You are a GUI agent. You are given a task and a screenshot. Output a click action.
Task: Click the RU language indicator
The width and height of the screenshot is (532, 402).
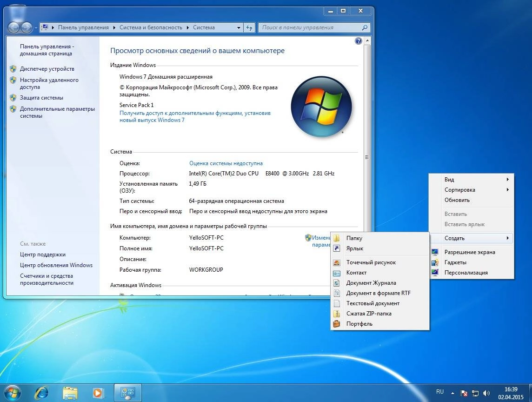coord(440,392)
